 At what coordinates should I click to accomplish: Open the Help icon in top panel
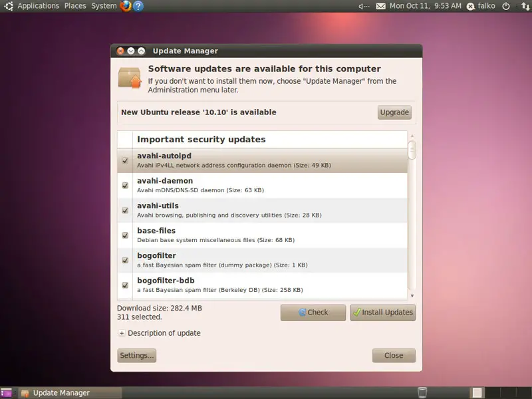tap(138, 6)
